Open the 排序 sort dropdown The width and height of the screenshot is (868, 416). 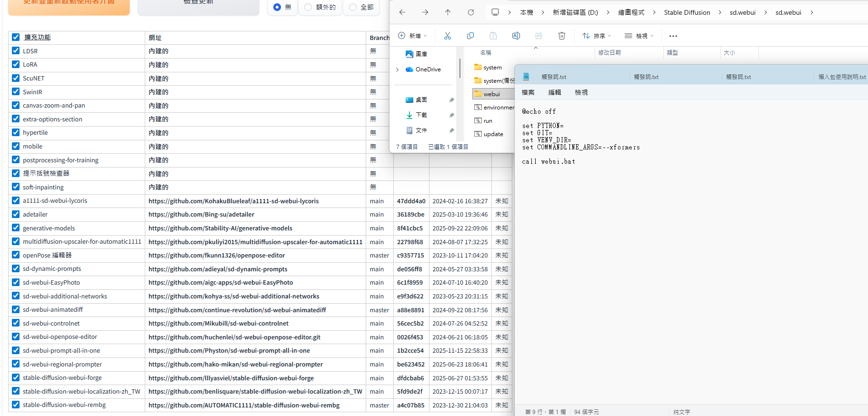pos(597,36)
